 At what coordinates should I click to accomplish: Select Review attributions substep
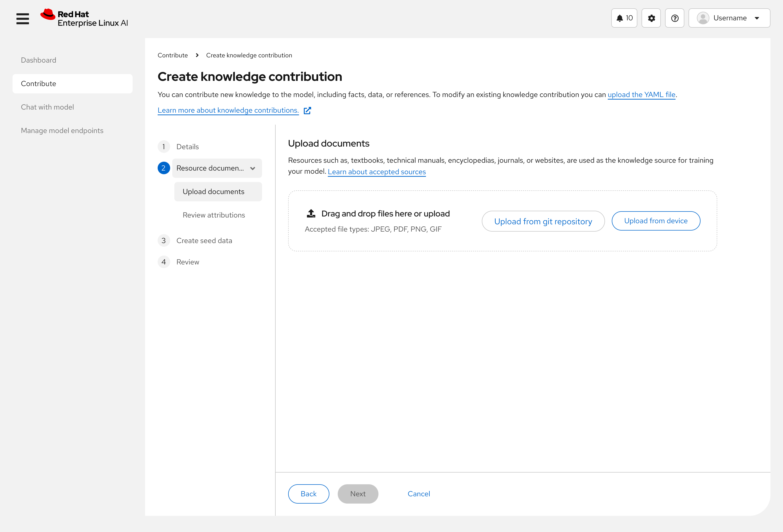(x=213, y=215)
